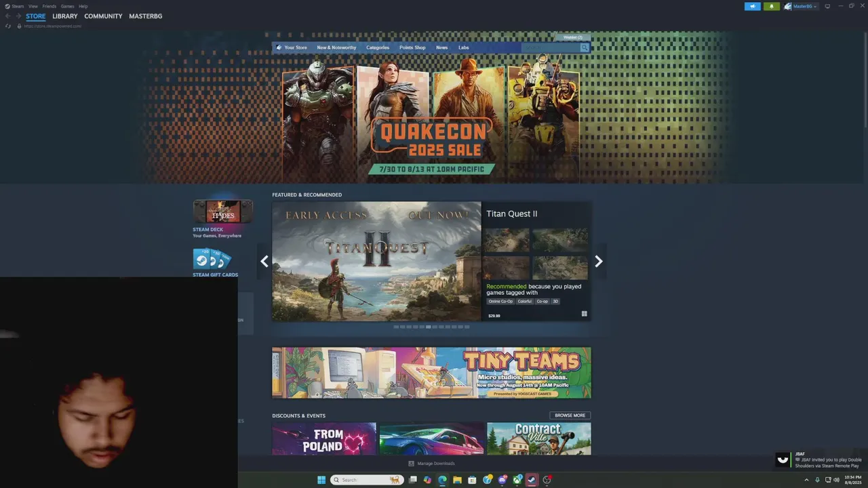
Task: Click the store search input field
Action: click(551, 47)
